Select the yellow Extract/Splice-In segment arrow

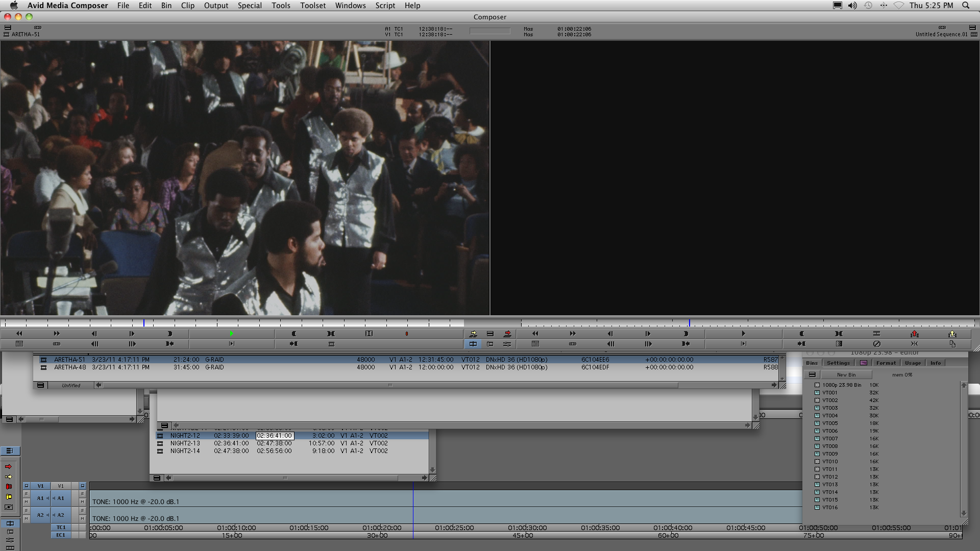pyautogui.click(x=9, y=477)
